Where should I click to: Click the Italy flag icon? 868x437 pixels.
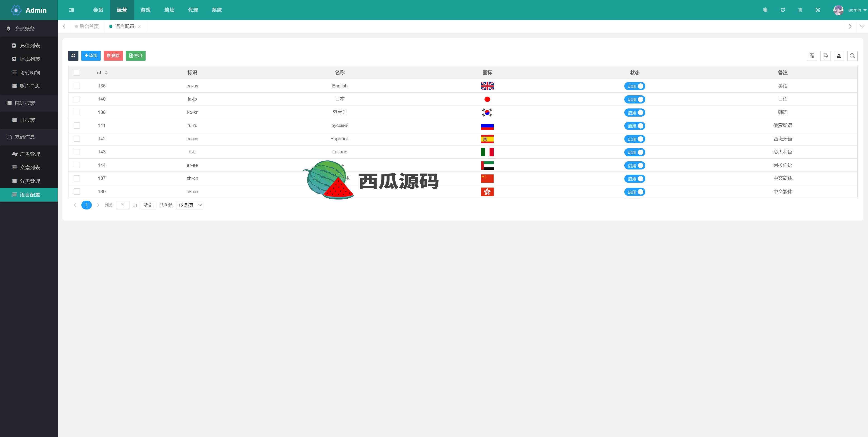pyautogui.click(x=487, y=152)
